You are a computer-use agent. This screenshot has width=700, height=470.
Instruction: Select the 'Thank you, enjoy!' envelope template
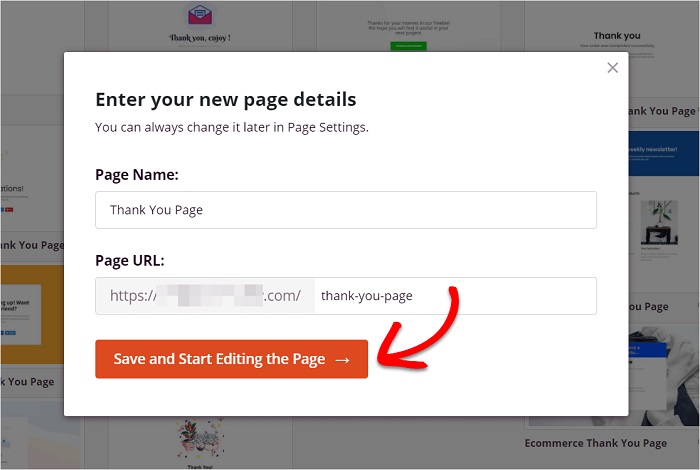tap(200, 25)
